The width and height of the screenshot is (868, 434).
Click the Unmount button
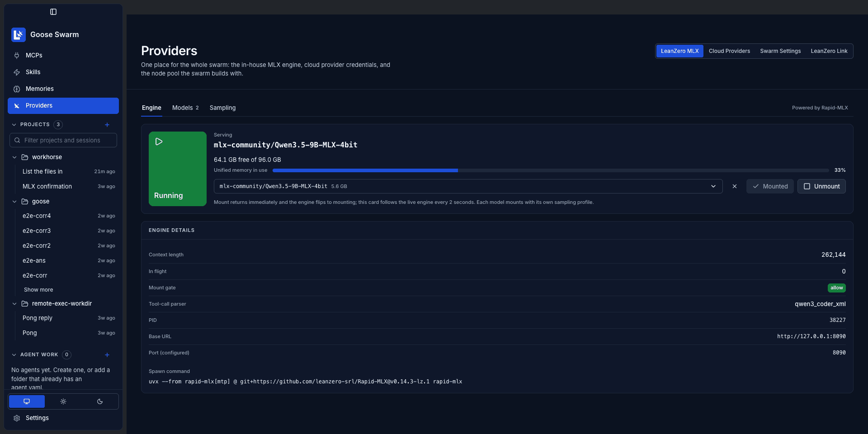821,186
